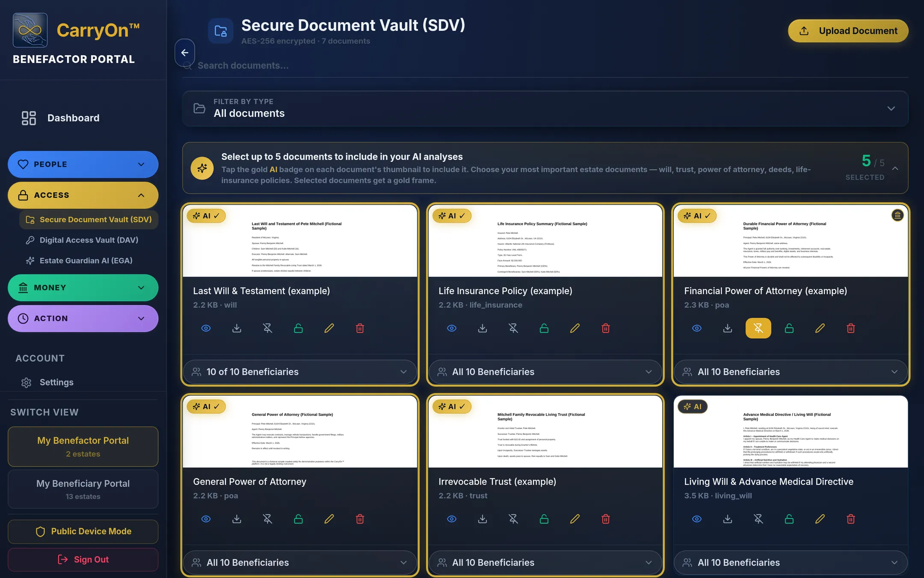Collapse the AI analyses selection banner chevron
This screenshot has height=578, width=924.
(x=895, y=168)
